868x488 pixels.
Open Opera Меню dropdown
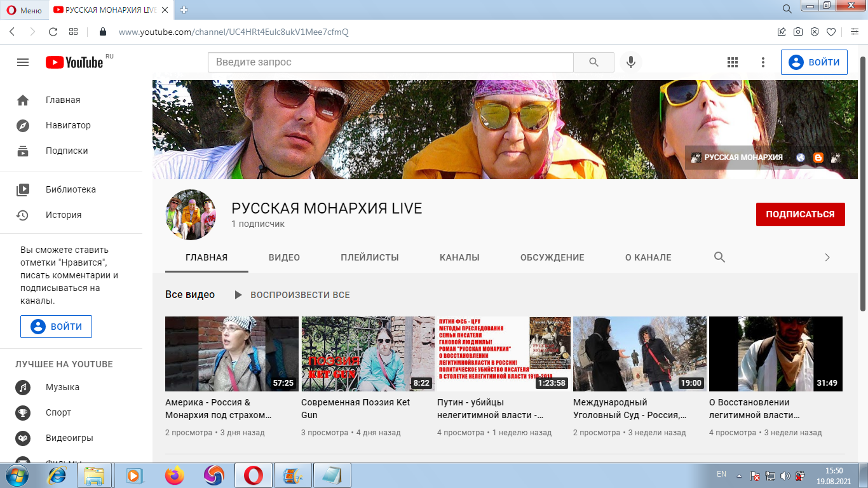[24, 10]
